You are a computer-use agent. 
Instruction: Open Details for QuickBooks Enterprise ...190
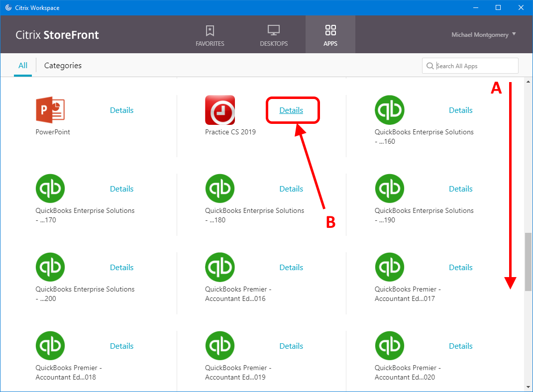(x=461, y=189)
